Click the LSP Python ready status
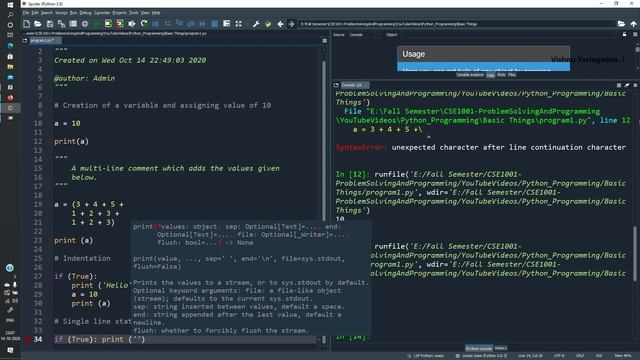Image resolution: width=640 pixels, height=360 pixels. [426, 356]
